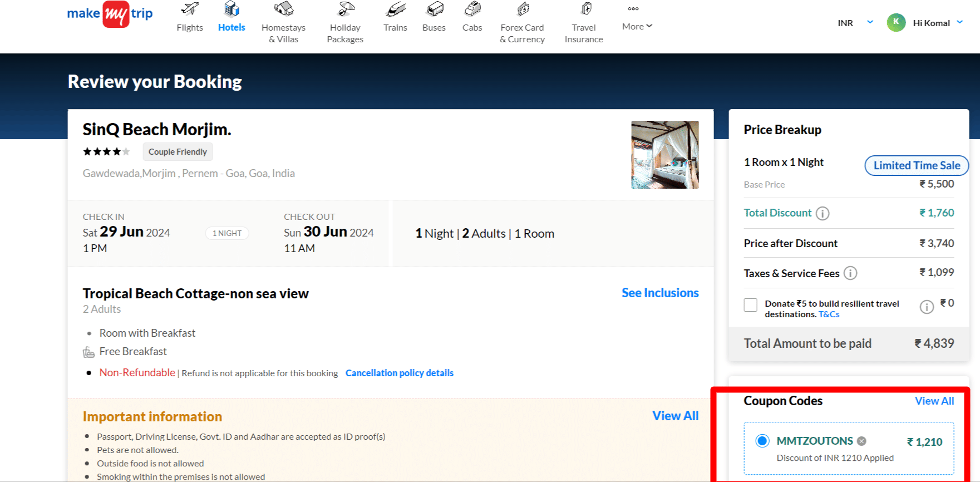The width and height of the screenshot is (980, 482).
Task: Open Cancellation policy details link
Action: [x=400, y=373]
